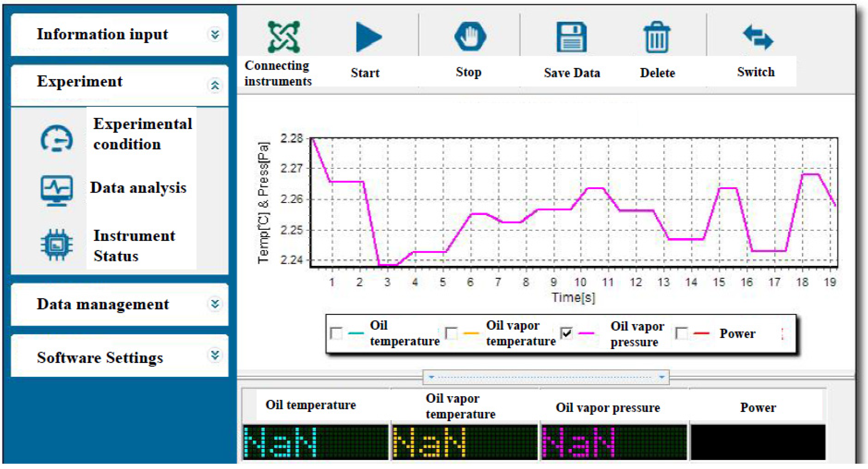This screenshot has width=868, height=469.
Task: Expand the Data management section chevron
Action: pyautogui.click(x=215, y=304)
